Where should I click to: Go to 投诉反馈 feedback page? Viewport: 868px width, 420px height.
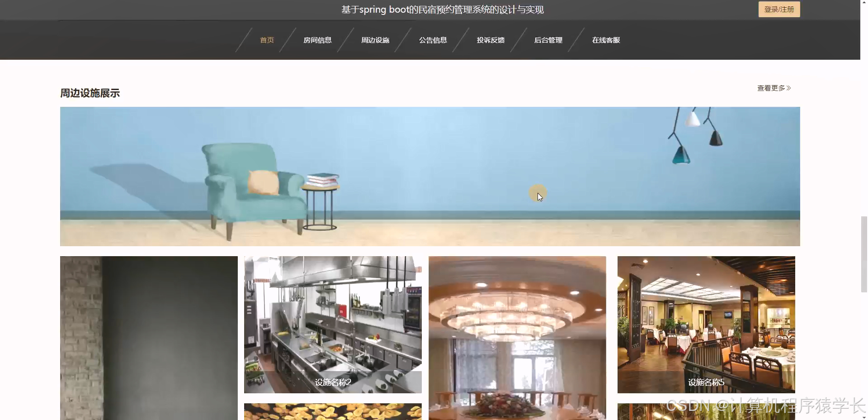pos(491,40)
